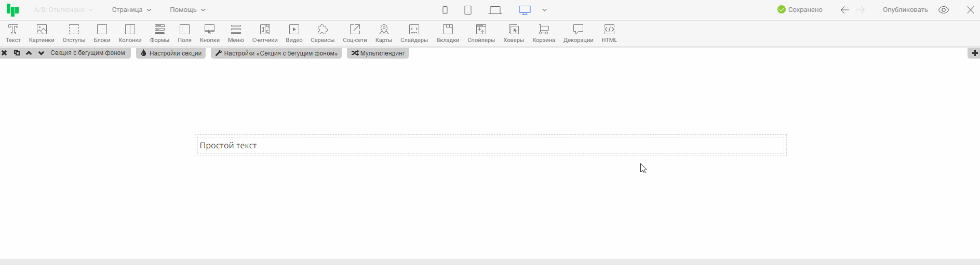Select the Текст tool
The width and height of the screenshot is (980, 265).
coord(13,33)
